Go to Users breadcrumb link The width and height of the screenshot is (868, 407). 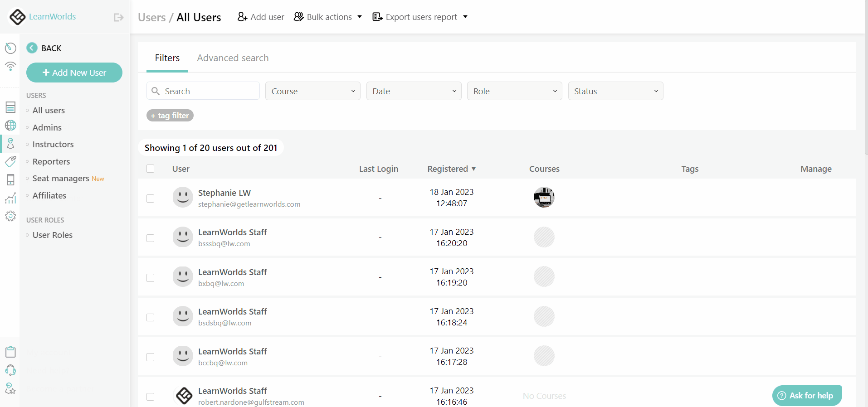(152, 17)
